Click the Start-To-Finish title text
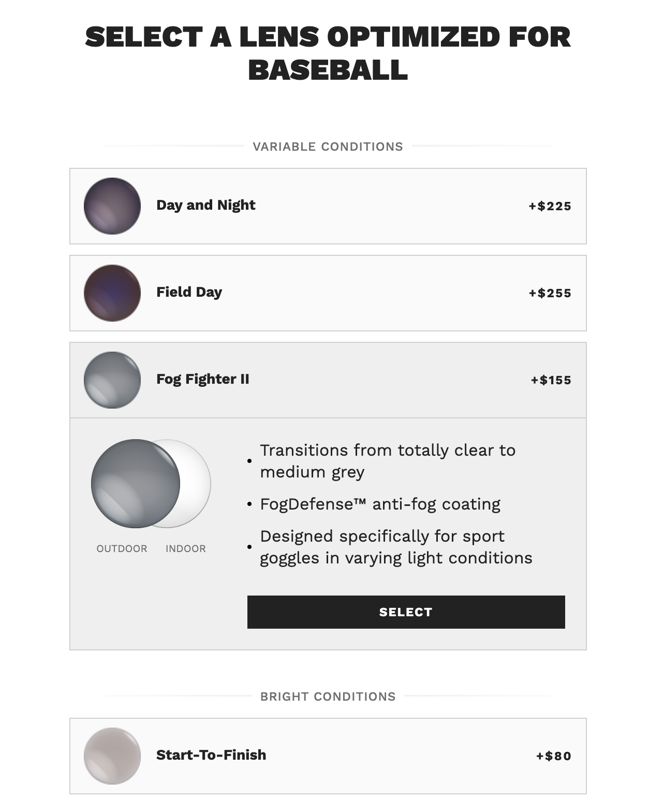649x812 pixels. (x=211, y=755)
